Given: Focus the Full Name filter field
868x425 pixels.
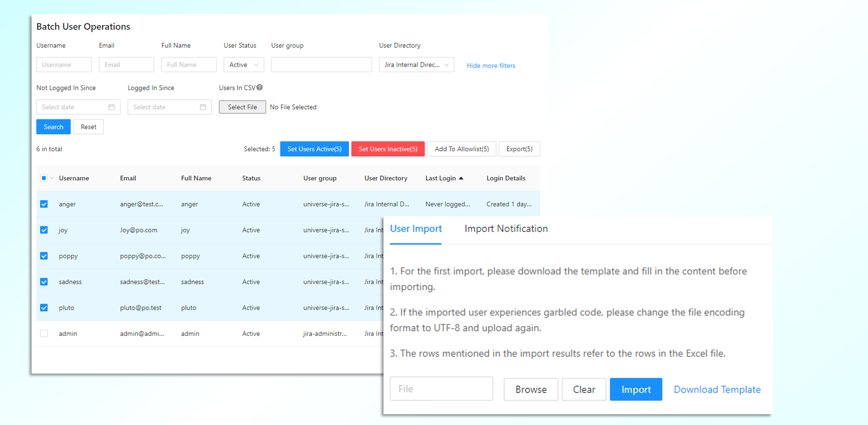Looking at the screenshot, I should [189, 65].
